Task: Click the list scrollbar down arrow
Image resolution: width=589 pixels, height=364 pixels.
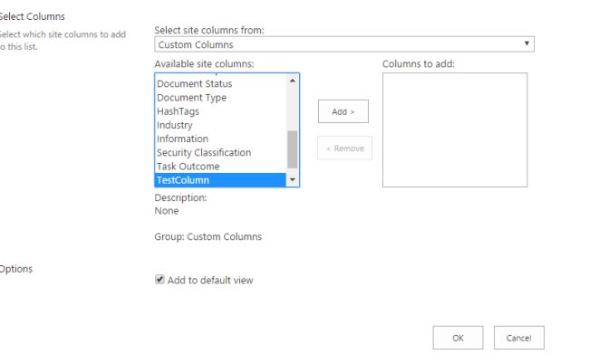Action: click(293, 180)
